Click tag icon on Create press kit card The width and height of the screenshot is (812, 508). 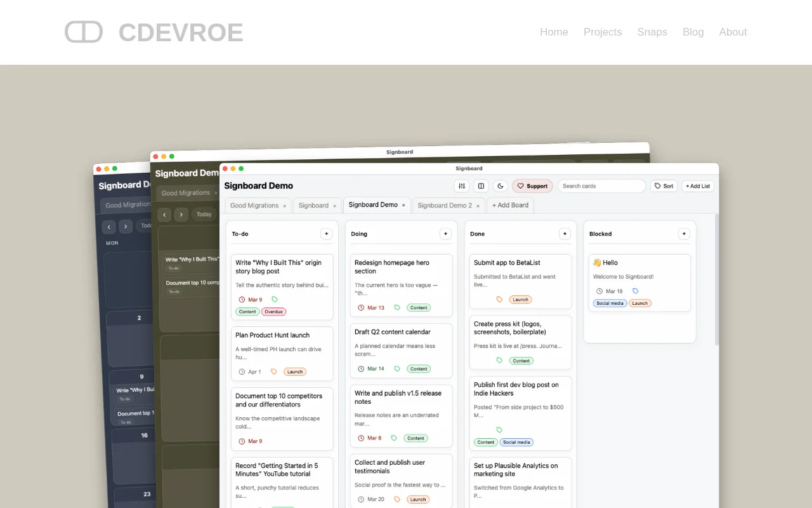[x=499, y=360]
